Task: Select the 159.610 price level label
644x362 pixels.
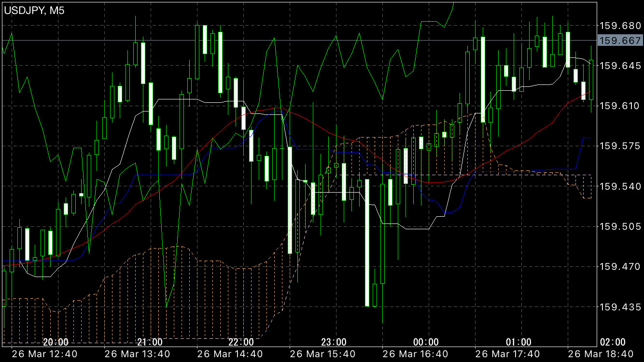Action: [x=619, y=106]
